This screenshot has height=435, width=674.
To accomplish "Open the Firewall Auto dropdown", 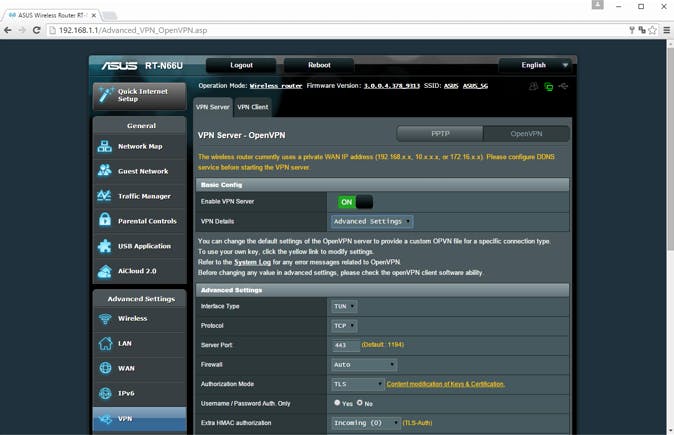I will (364, 365).
